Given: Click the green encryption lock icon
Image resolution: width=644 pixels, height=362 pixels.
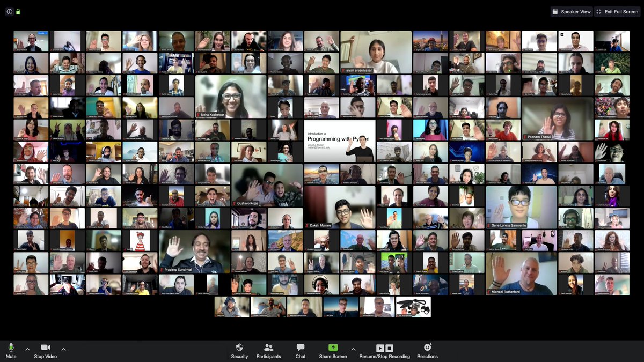Looking at the screenshot, I should (18, 11).
